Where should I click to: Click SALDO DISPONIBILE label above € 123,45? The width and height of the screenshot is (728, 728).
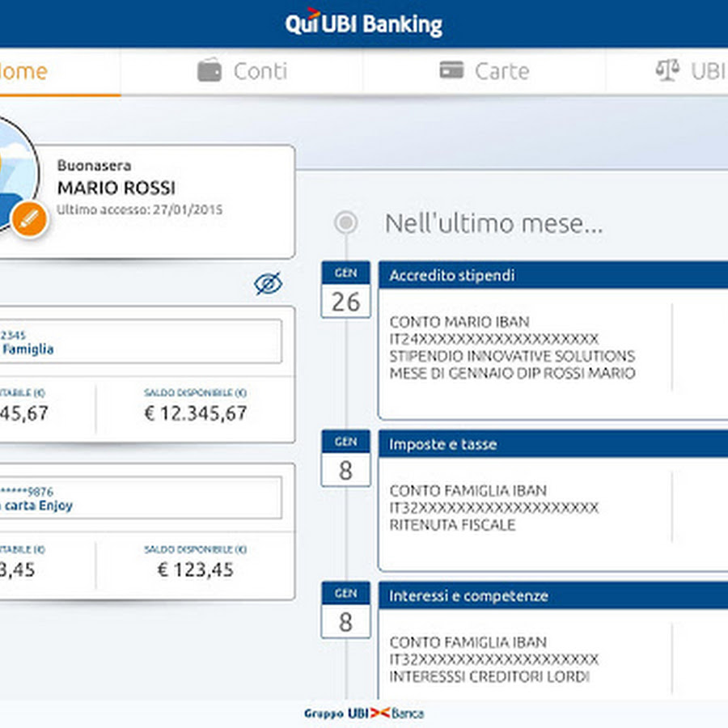pos(196,549)
